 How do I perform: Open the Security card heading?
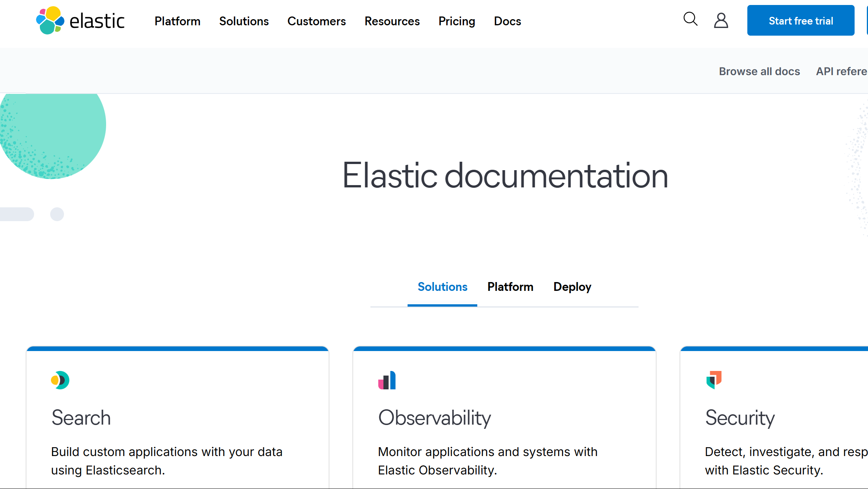click(740, 418)
